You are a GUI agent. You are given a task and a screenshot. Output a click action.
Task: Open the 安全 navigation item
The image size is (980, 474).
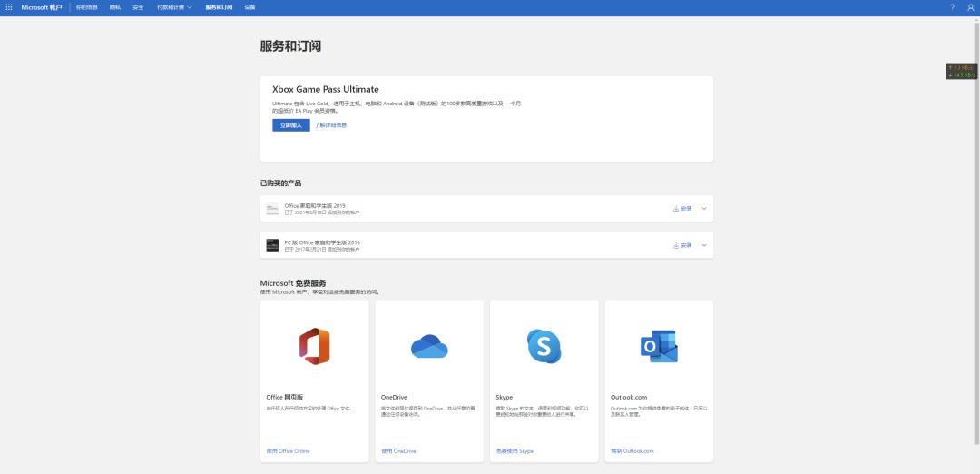(138, 7)
